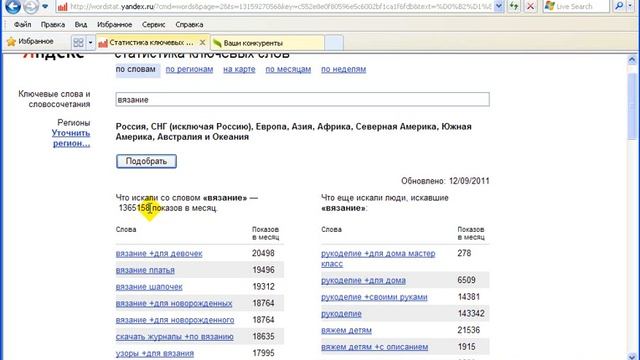Click the Уточнить регион link

71,138
